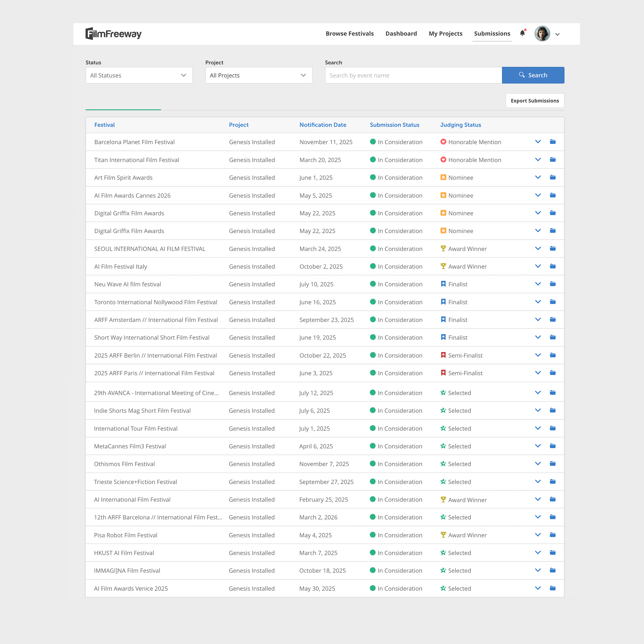Expand the account menu chevron beside avatar
Image resolution: width=644 pixels, height=644 pixels.
coord(557,34)
